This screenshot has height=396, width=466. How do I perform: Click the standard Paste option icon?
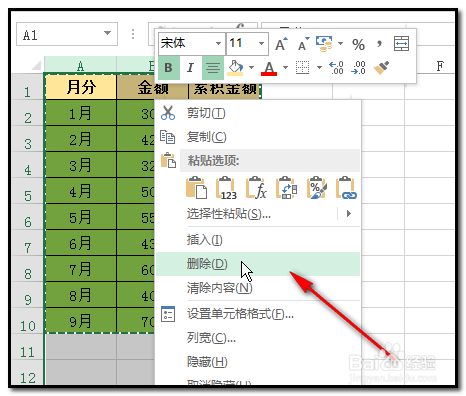click(196, 188)
